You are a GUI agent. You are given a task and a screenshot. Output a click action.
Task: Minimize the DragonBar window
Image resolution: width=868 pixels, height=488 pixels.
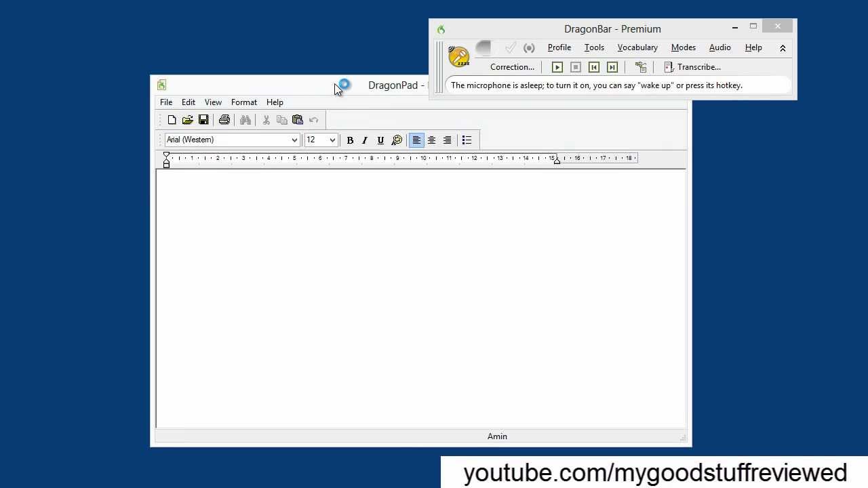pos(735,28)
